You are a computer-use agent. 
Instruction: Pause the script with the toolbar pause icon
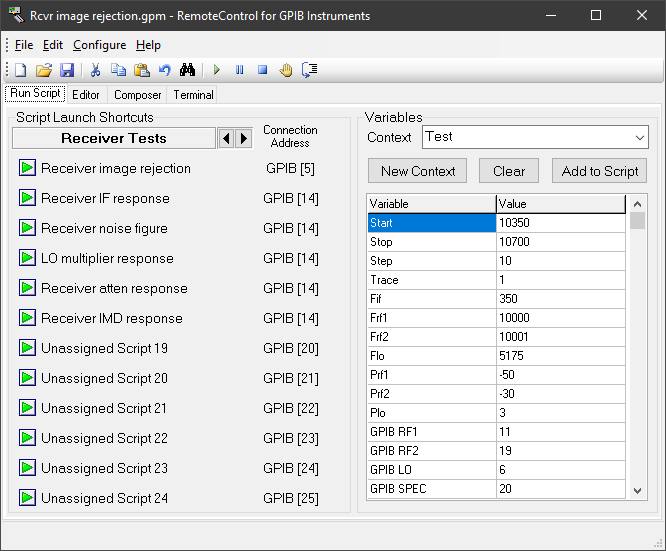(239, 70)
